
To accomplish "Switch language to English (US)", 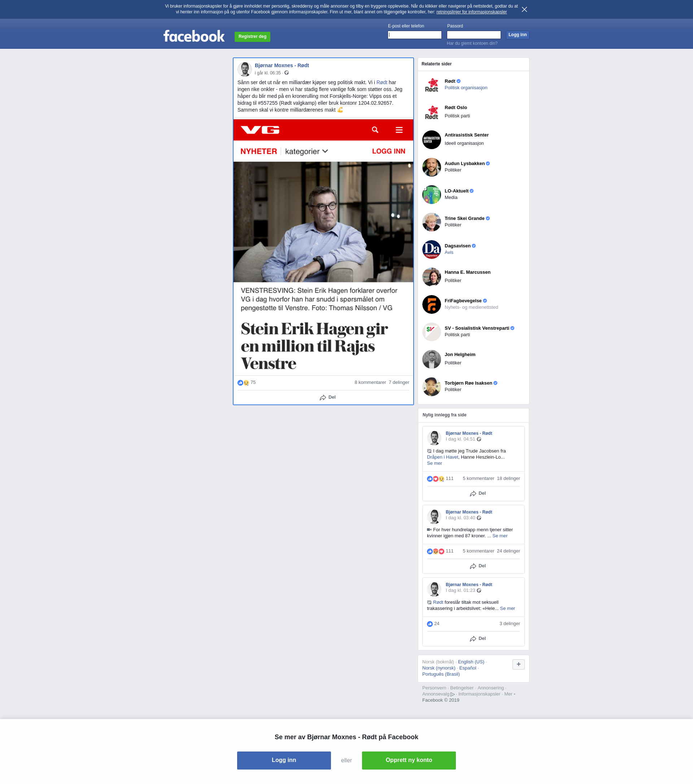I will click(x=471, y=662).
